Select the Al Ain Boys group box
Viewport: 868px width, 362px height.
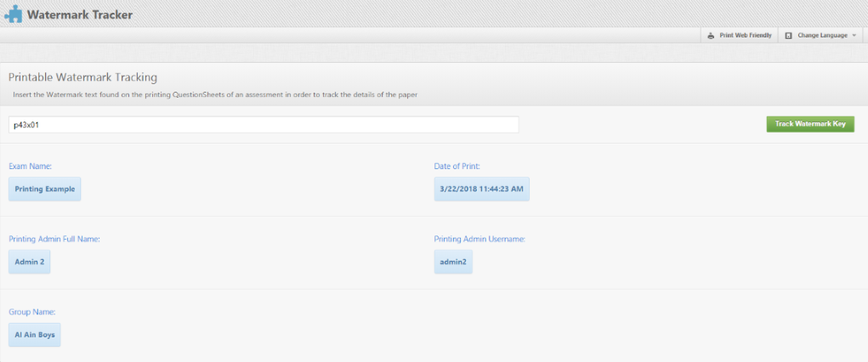35,335
